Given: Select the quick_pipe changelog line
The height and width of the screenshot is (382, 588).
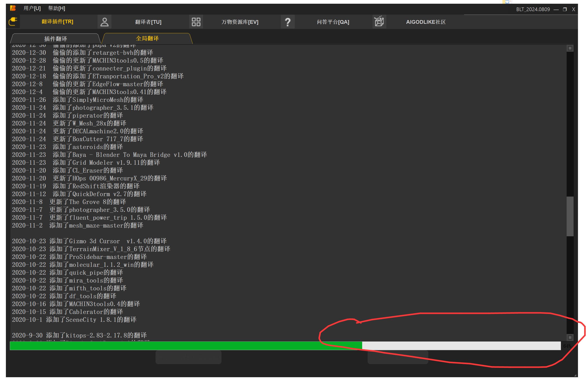Looking at the screenshot, I should pyautogui.click(x=67, y=273).
